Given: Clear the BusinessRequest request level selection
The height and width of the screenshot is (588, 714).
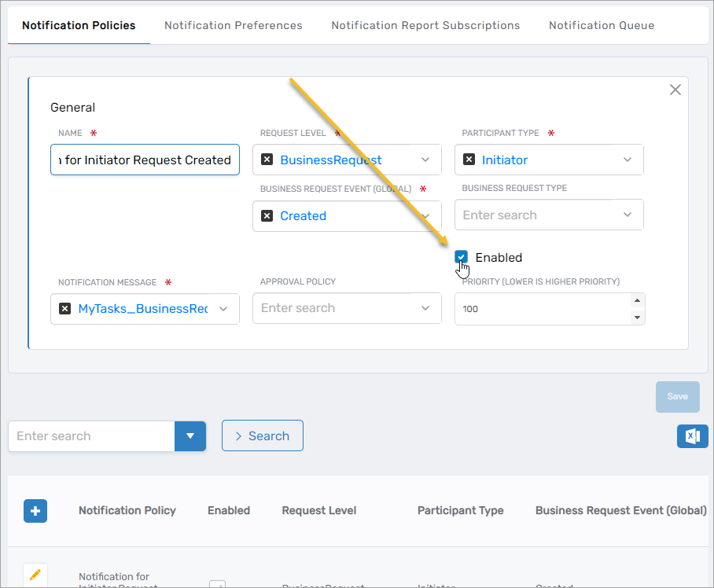Looking at the screenshot, I should tap(267, 160).
